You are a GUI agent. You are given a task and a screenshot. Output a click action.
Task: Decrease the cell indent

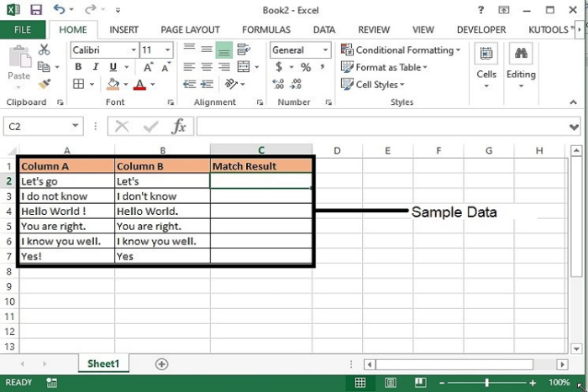(x=189, y=84)
